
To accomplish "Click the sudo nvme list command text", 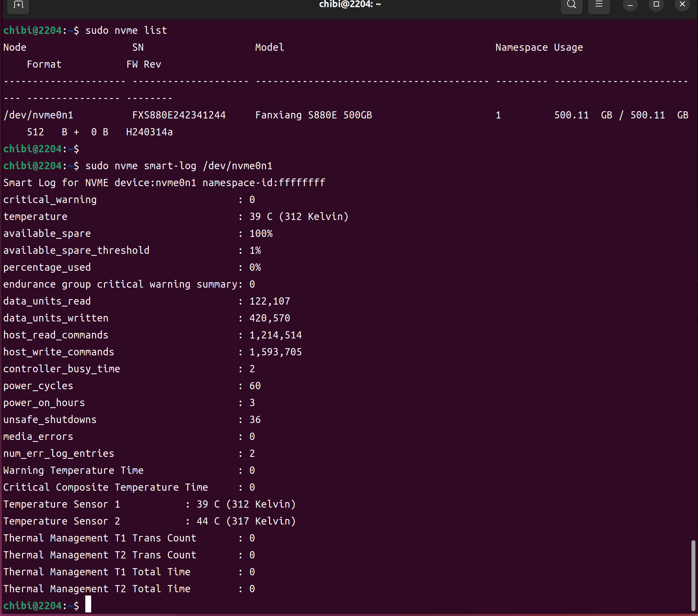I will [126, 30].
